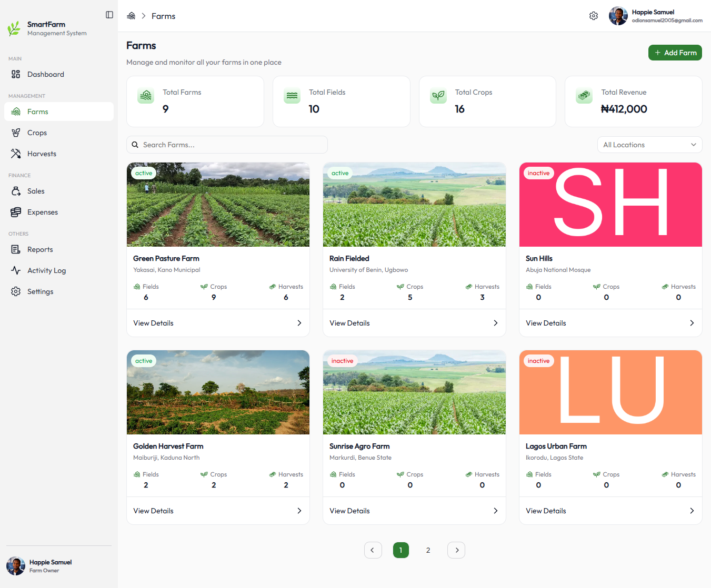Click the chevron on Rain Fielded View Details
Viewport: 711px width, 588px height.
click(x=496, y=323)
